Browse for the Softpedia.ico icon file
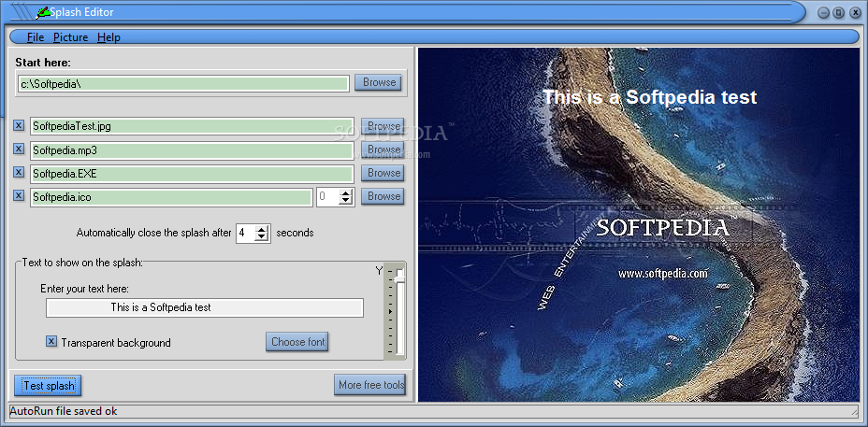Screen dimensions: 868x427 [x=383, y=196]
